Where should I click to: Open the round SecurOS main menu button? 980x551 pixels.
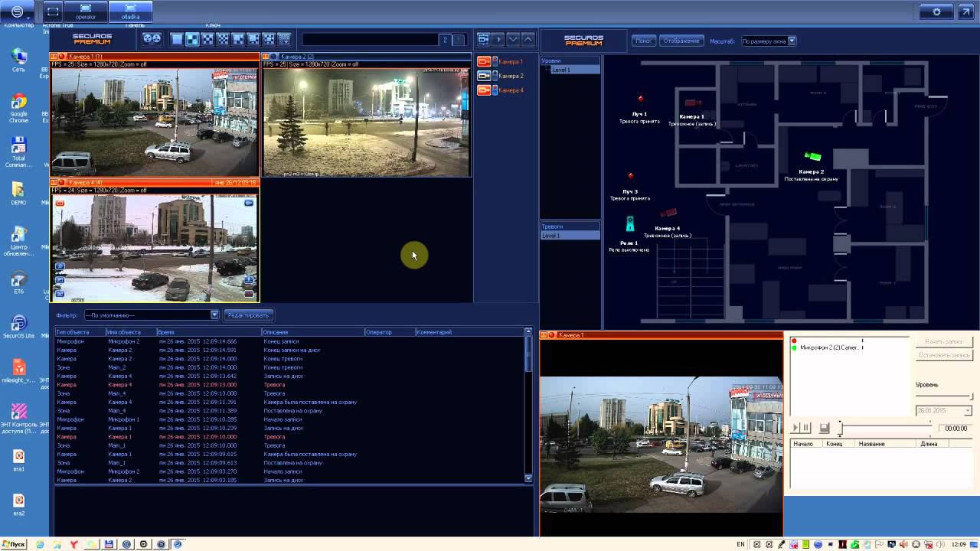coord(18,12)
